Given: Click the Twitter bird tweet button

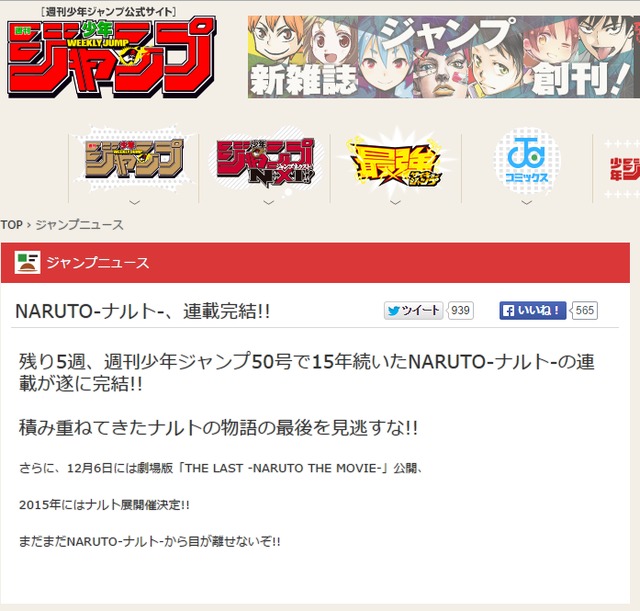Looking at the screenshot, I should (413, 311).
